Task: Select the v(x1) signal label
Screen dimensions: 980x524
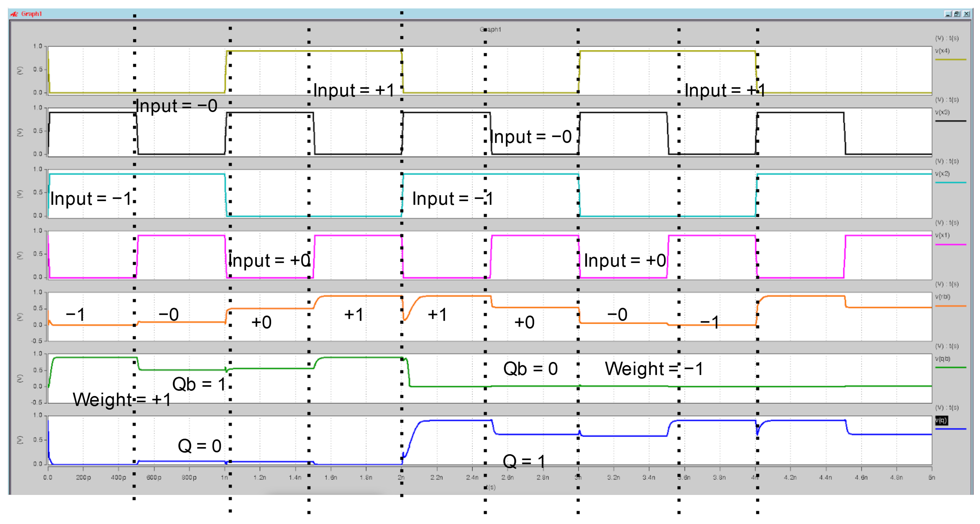Action: pyautogui.click(x=942, y=235)
